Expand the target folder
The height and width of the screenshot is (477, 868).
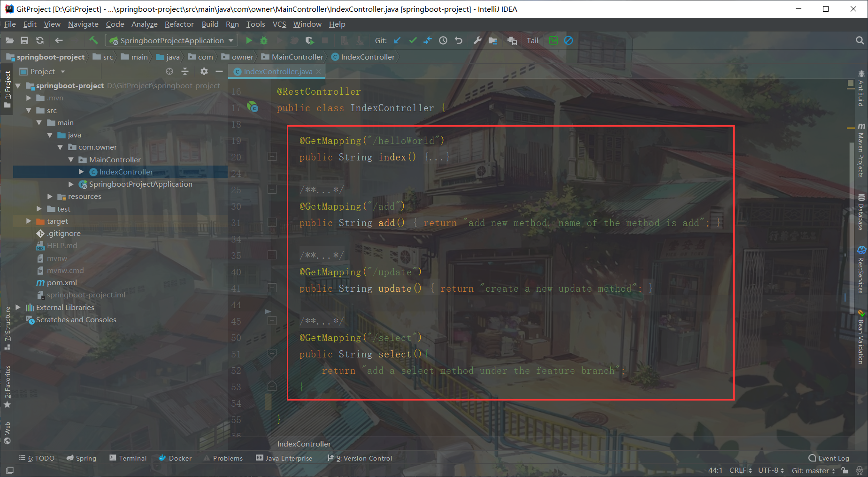click(28, 221)
